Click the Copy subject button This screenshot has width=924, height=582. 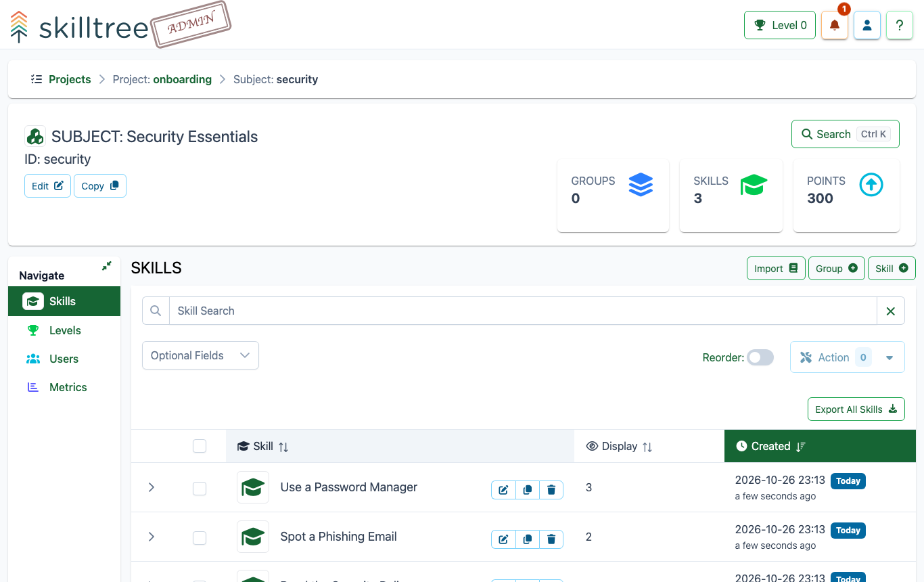[x=100, y=186]
